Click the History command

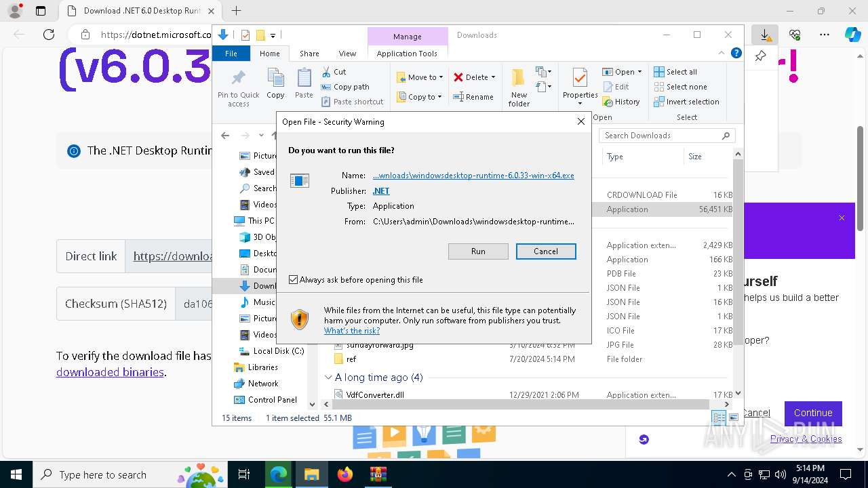pyautogui.click(x=620, y=102)
